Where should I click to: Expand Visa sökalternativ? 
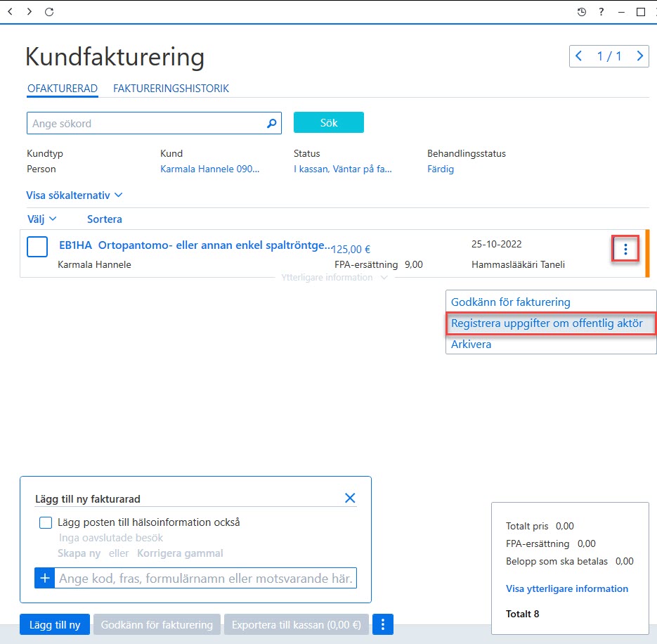[x=74, y=195]
